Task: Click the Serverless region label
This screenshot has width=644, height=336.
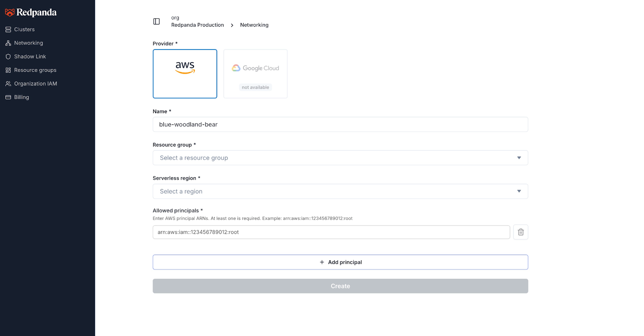Action: (x=176, y=178)
